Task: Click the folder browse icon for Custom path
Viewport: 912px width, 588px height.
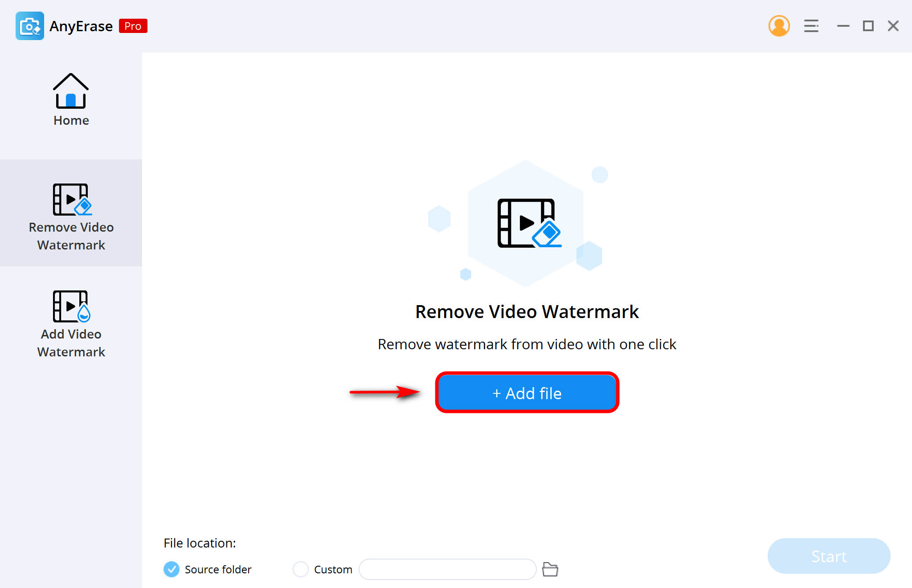Action: [x=550, y=568]
